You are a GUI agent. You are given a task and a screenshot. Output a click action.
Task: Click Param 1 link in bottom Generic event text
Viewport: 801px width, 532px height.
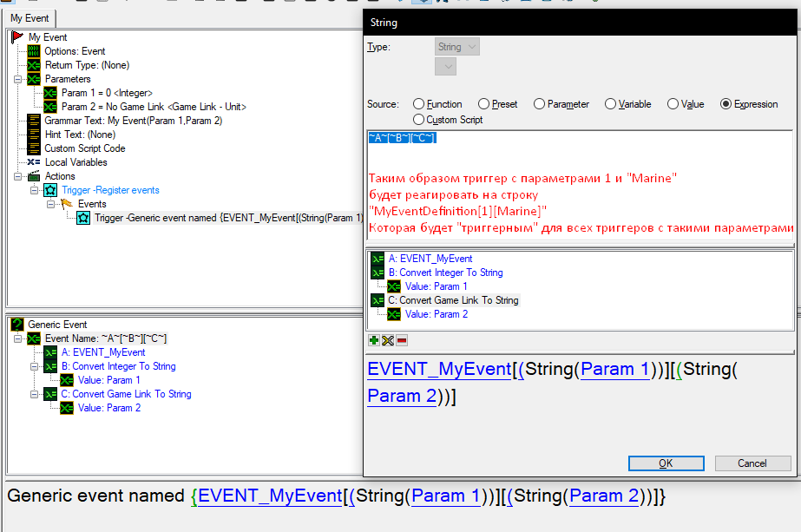click(x=445, y=496)
